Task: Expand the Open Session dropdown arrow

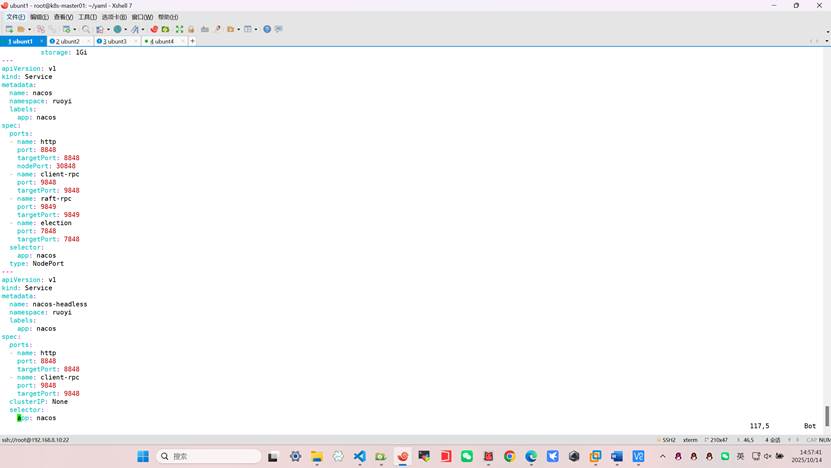Action: [29, 30]
